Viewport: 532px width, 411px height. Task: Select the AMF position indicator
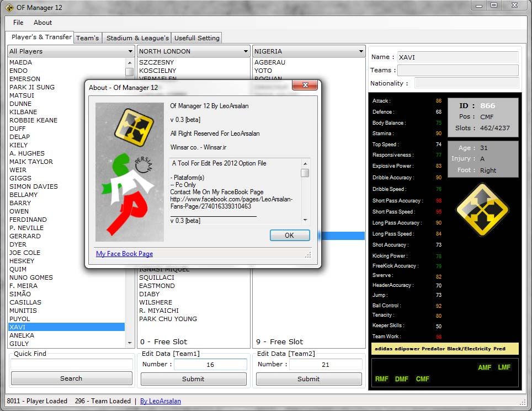[485, 367]
